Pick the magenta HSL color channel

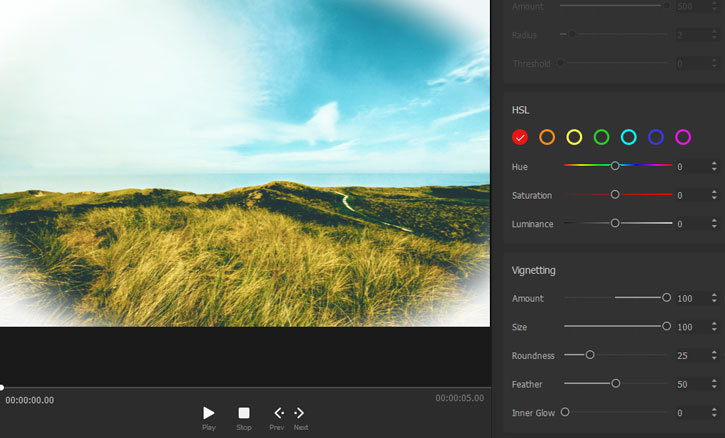(x=683, y=137)
